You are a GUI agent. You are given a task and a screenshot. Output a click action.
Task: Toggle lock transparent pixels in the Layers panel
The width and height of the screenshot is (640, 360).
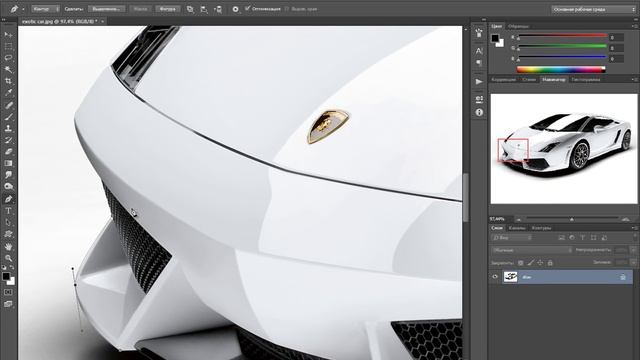click(x=520, y=263)
